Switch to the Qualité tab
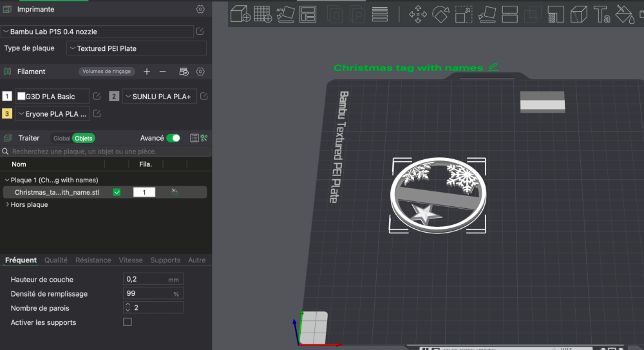 tap(56, 260)
